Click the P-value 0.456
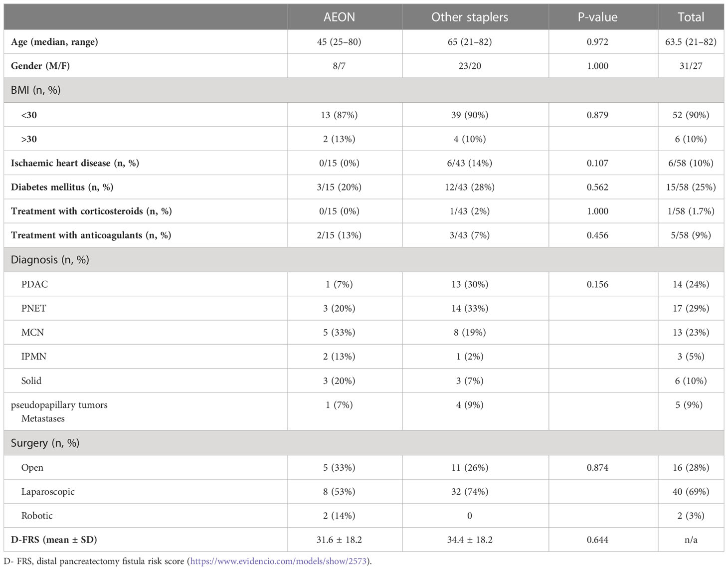The height and width of the screenshot is (570, 728). pyautogui.click(x=597, y=235)
